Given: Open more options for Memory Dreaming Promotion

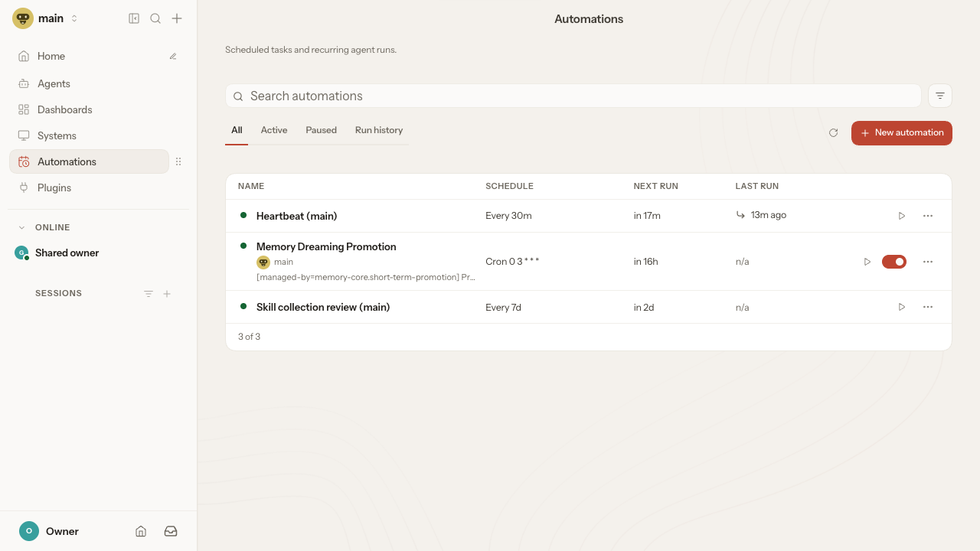Looking at the screenshot, I should pos(928,262).
